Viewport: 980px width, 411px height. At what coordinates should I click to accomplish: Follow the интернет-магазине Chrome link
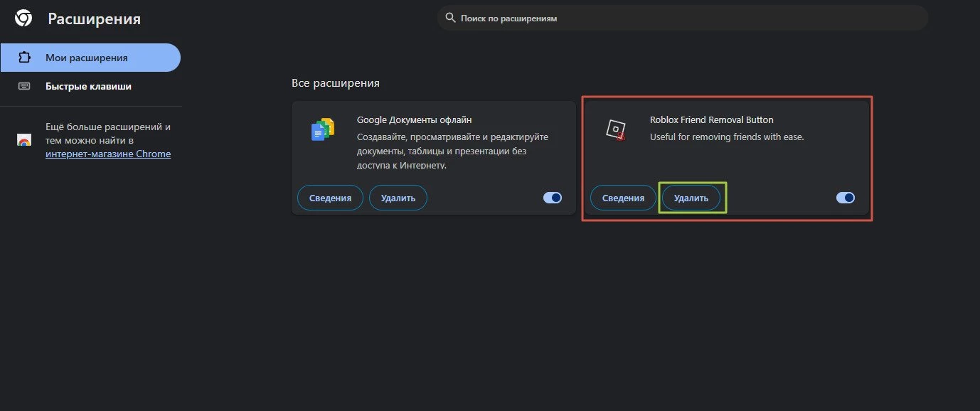point(108,154)
